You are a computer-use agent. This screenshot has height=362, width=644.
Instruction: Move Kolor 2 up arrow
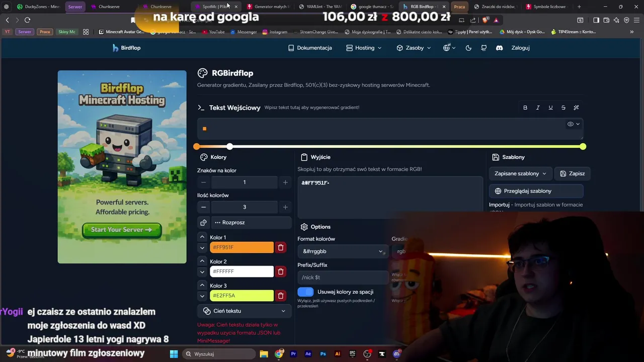tap(202, 261)
